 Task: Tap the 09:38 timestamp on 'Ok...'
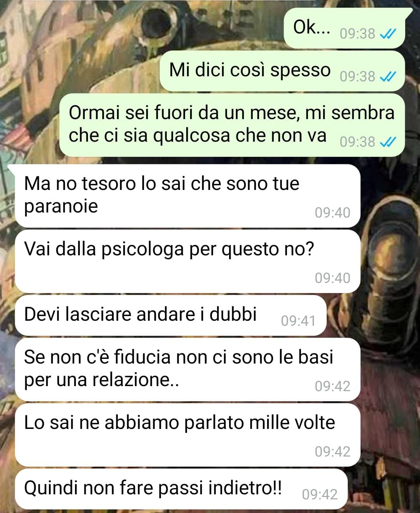[x=357, y=34]
